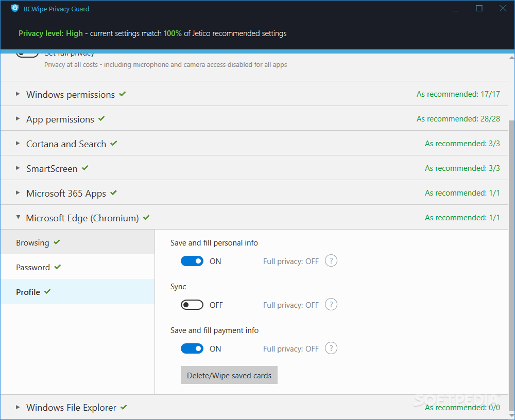
Task: Click 'As recommended: 17/17' status text
Action: click(458, 94)
